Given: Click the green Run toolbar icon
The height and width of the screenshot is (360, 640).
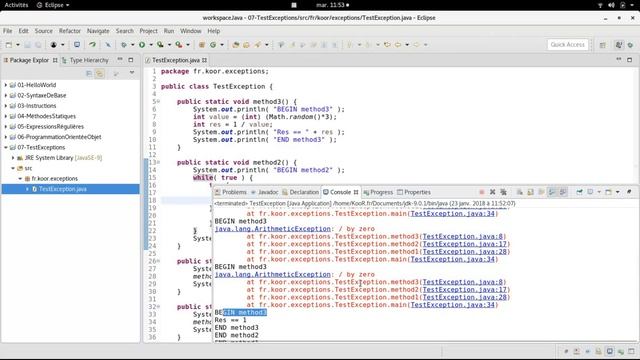Looking at the screenshot, I should coord(142,45).
